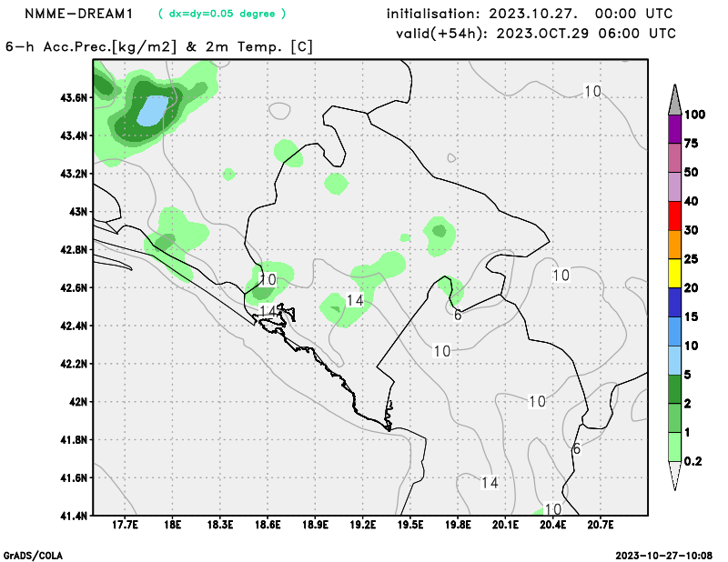Image resolution: width=728 pixels, height=562 pixels.
Task: Click the 6 contour label near 19.8E
Action: click(x=458, y=316)
